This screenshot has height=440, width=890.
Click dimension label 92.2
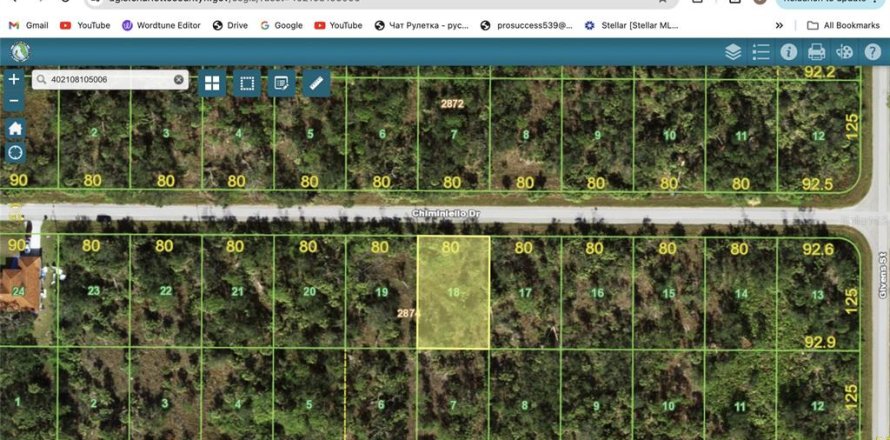(820, 72)
